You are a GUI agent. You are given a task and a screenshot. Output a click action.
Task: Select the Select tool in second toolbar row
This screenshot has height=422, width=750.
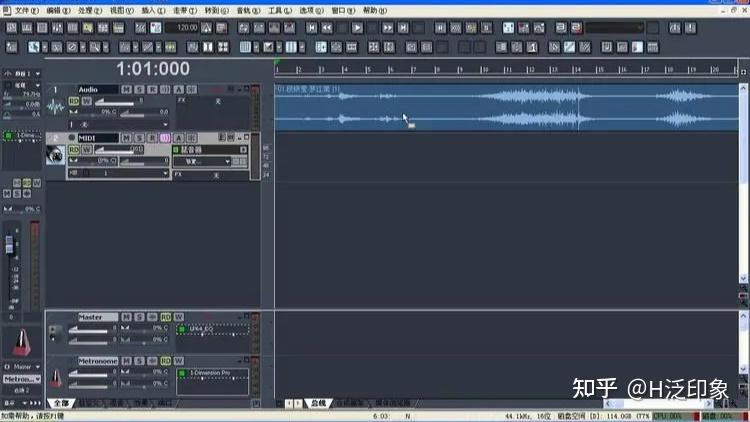(x=33, y=47)
